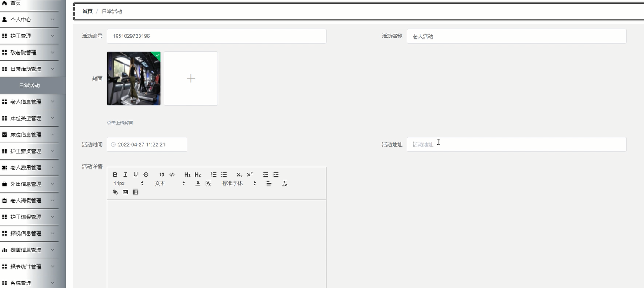Increase indent in the editor

pyautogui.click(x=276, y=174)
